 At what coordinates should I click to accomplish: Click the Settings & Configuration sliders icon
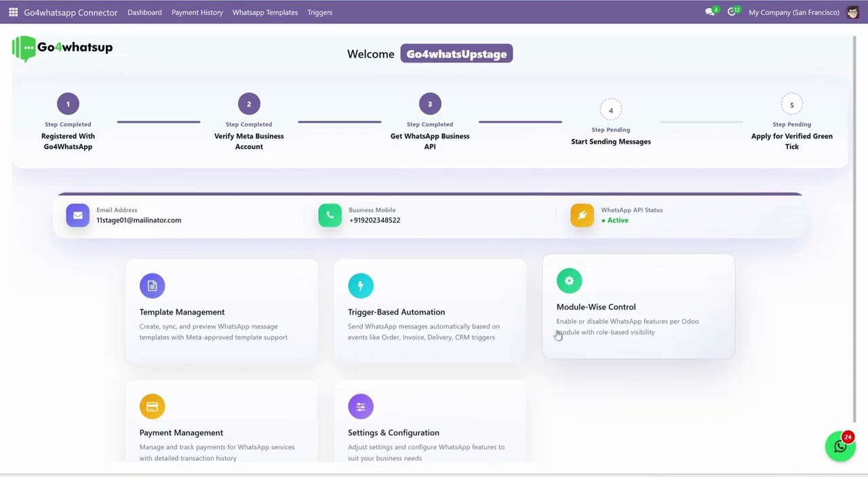point(361,407)
